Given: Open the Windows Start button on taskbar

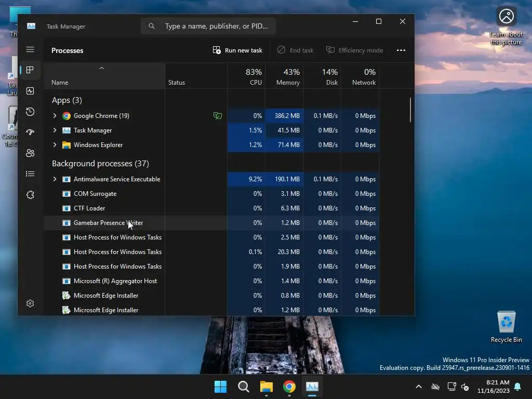Looking at the screenshot, I should click(x=220, y=387).
